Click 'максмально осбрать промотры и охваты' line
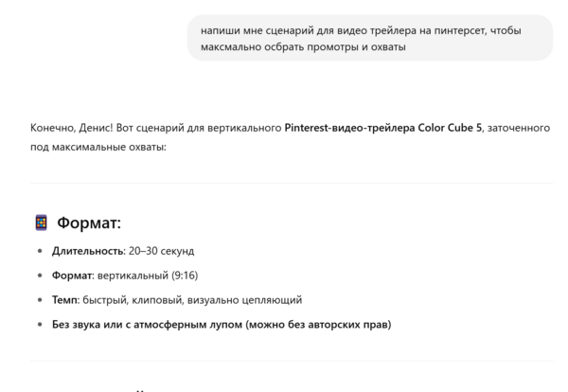Image resolution: width=568 pixels, height=392 pixels. [x=303, y=46]
